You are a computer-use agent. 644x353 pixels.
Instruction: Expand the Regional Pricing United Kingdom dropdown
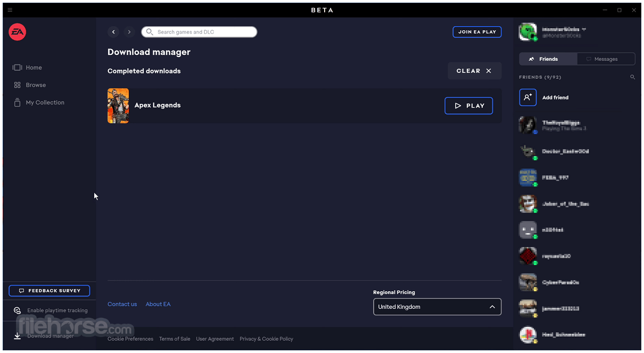(437, 307)
